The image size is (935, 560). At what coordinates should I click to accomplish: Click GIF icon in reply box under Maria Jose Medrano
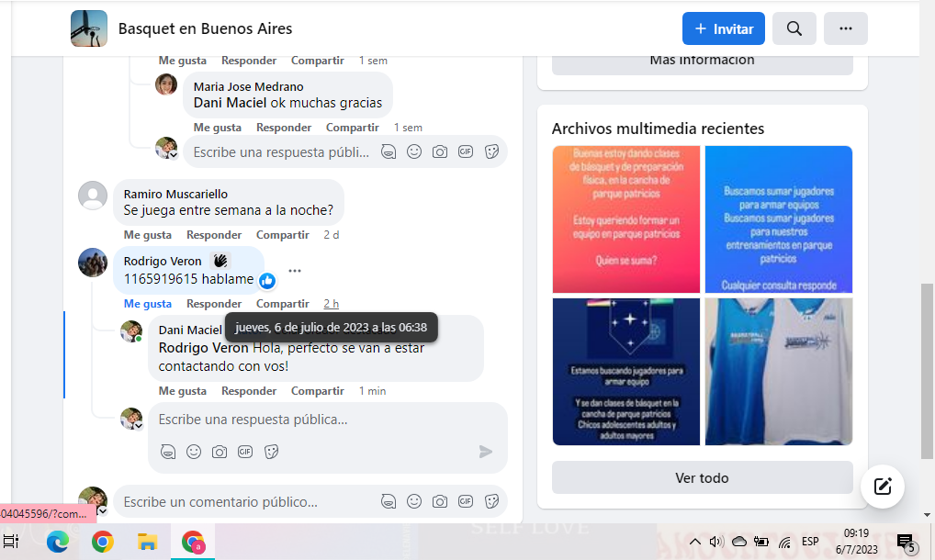point(466,151)
